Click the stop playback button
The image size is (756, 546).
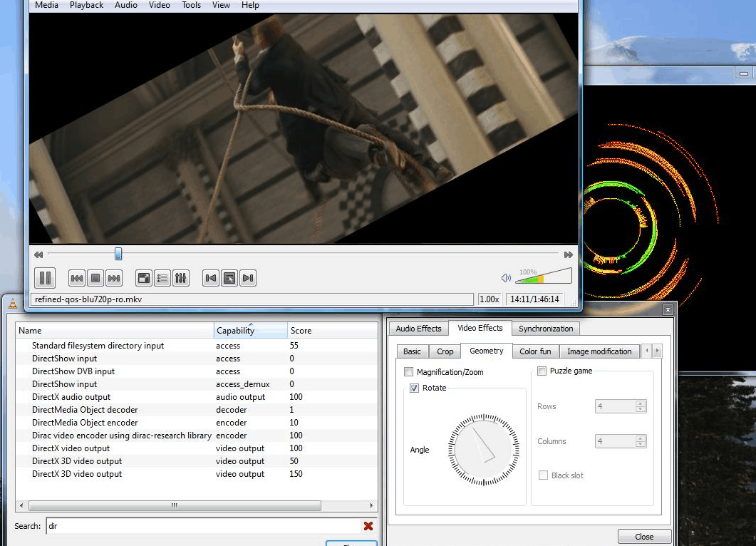[95, 278]
